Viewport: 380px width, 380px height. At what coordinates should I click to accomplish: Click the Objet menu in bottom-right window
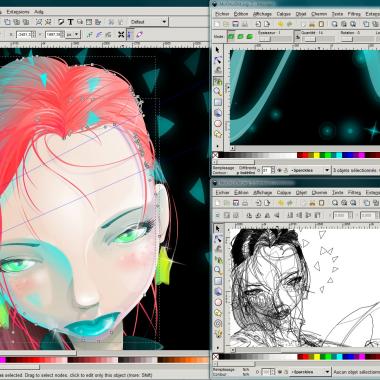point(301,193)
